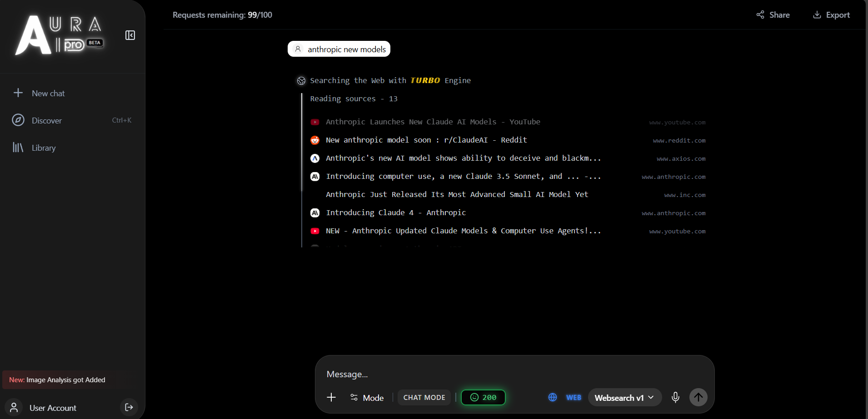Click the BETA badge on logo
Screen dimensions: 868x419
coord(95,43)
